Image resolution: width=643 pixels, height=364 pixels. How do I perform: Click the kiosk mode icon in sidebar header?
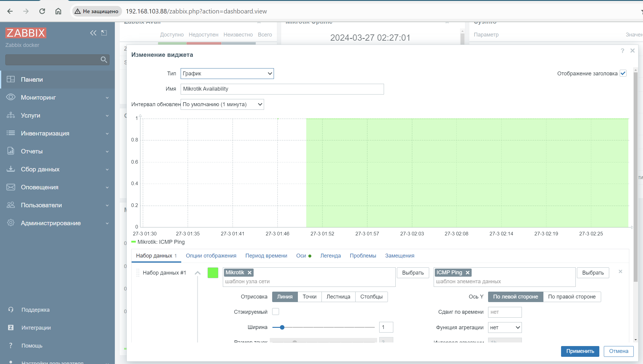point(104,33)
